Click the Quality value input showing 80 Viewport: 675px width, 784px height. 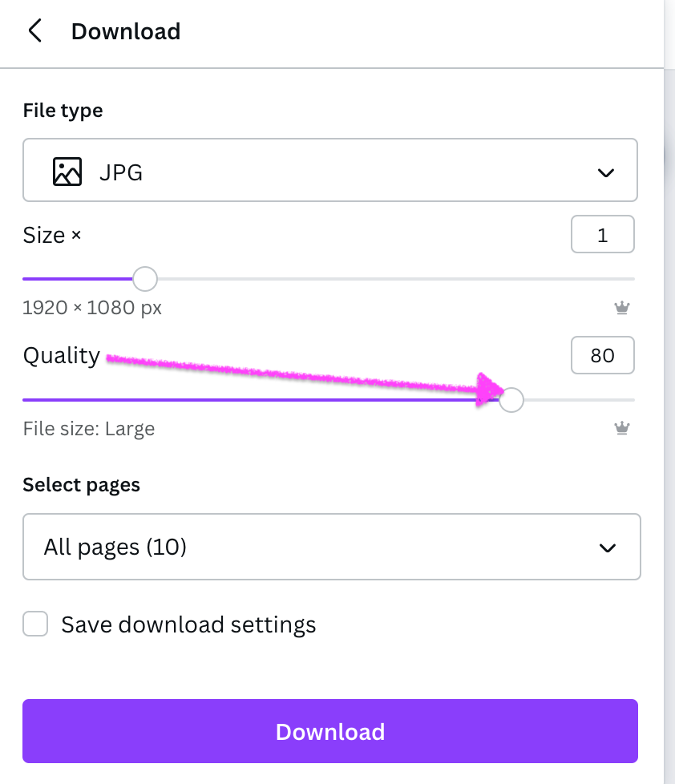point(602,355)
